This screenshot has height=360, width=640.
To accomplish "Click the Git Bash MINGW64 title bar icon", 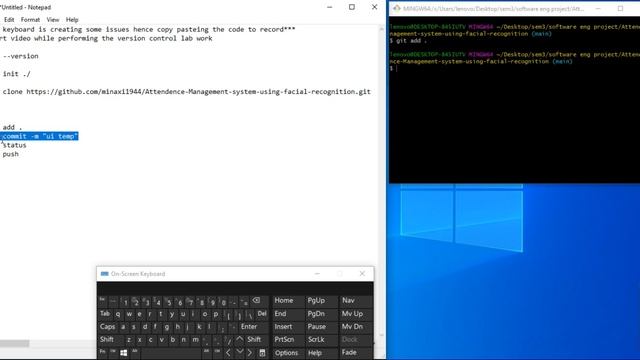I will (396, 8).
